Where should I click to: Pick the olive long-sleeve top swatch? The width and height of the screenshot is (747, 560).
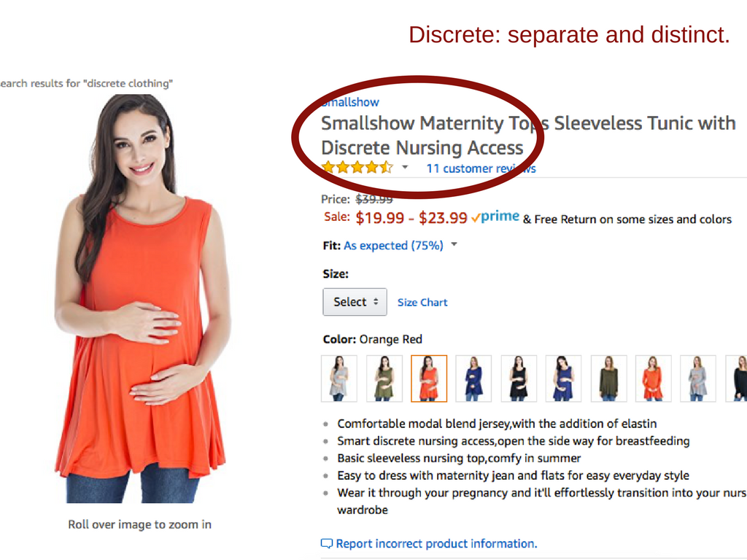tap(609, 378)
